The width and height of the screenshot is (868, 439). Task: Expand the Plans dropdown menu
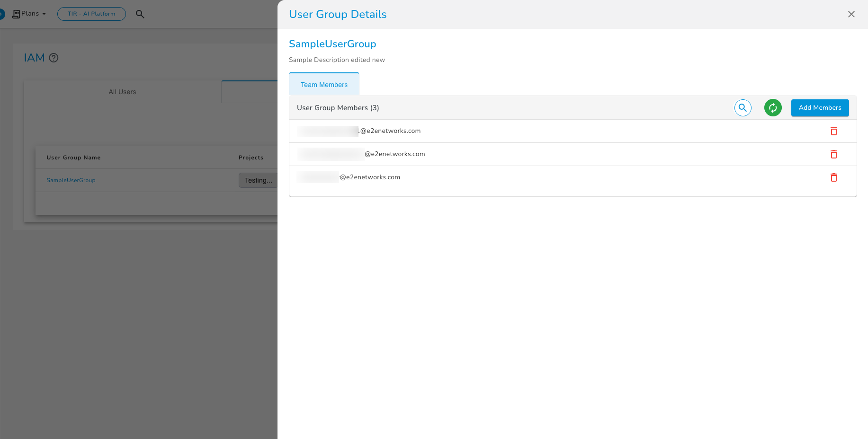tap(30, 14)
